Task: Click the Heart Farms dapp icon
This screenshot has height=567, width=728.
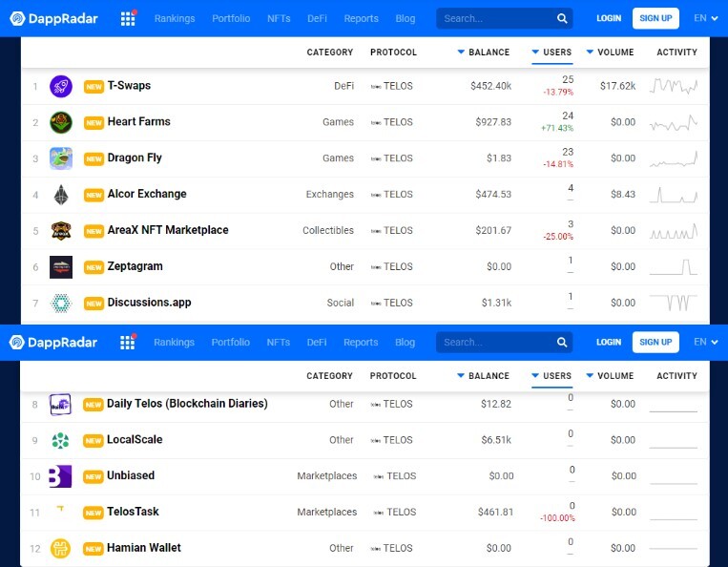Action: point(61,122)
